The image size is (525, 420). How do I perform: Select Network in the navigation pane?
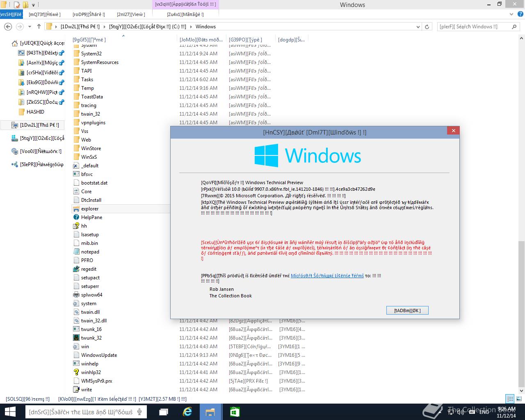pos(36,151)
